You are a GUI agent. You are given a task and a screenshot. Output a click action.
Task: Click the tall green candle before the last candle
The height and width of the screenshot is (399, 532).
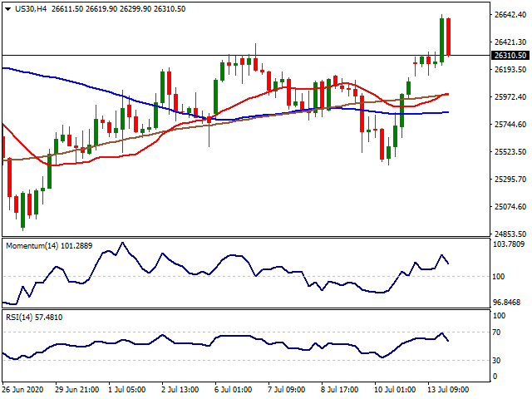pos(441,41)
